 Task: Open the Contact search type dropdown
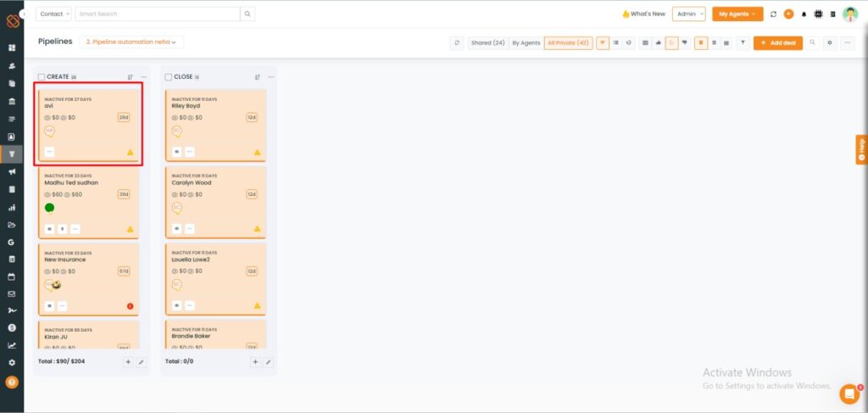53,14
